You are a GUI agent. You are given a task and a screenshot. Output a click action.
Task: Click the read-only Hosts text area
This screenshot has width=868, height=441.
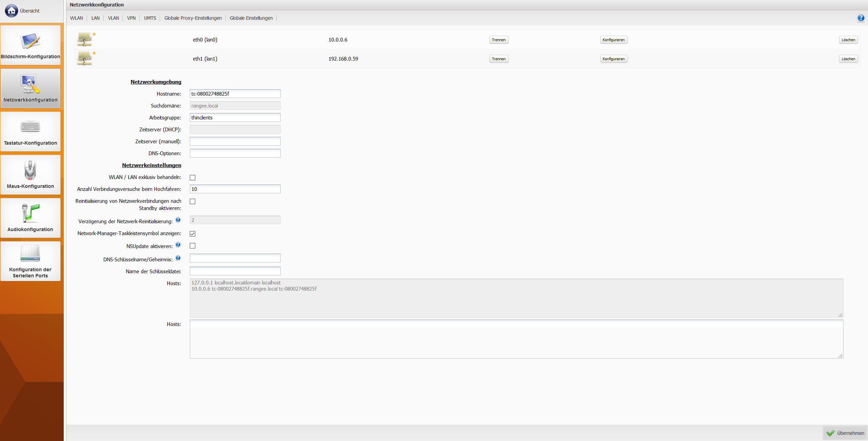[516, 298]
